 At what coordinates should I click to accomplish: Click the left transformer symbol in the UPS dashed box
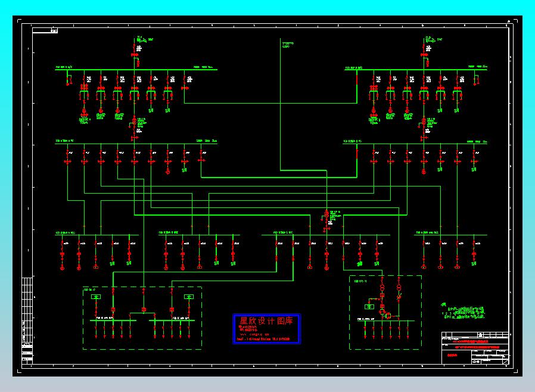click(x=382, y=288)
